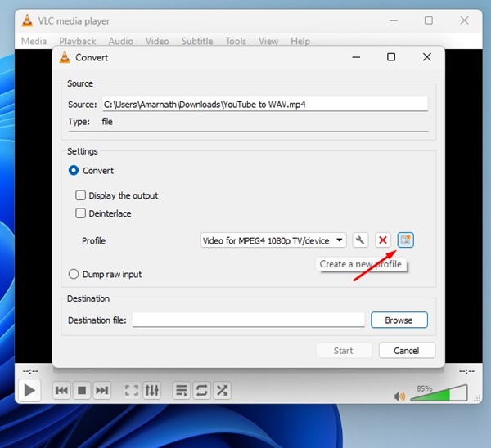Viewport: 491px width, 448px height.
Task: Click the remaining time label at bottom right
Action: [x=467, y=371]
